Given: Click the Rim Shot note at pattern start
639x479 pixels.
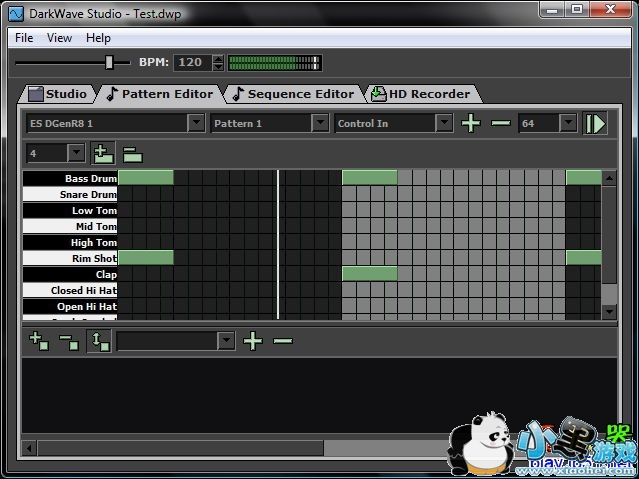Looking at the screenshot, I should [x=146, y=258].
